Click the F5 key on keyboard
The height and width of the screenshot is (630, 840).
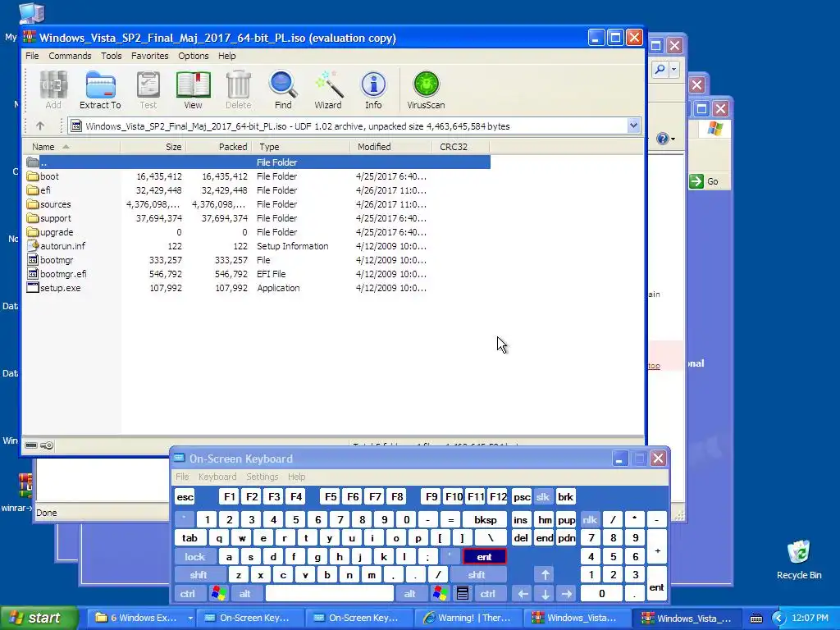[331, 496]
